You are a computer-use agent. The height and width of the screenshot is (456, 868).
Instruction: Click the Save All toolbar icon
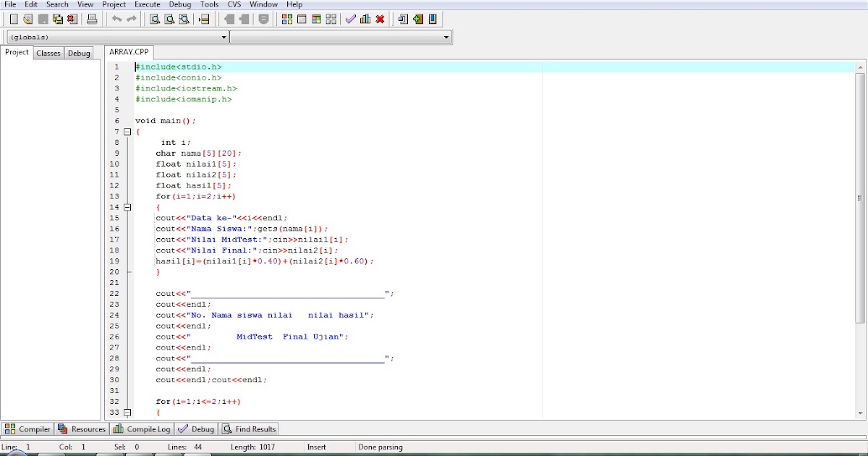point(57,19)
